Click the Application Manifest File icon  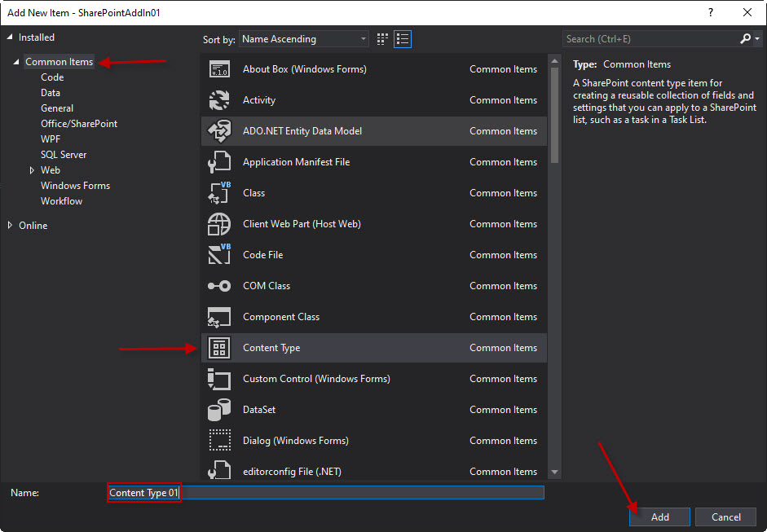pyautogui.click(x=219, y=162)
